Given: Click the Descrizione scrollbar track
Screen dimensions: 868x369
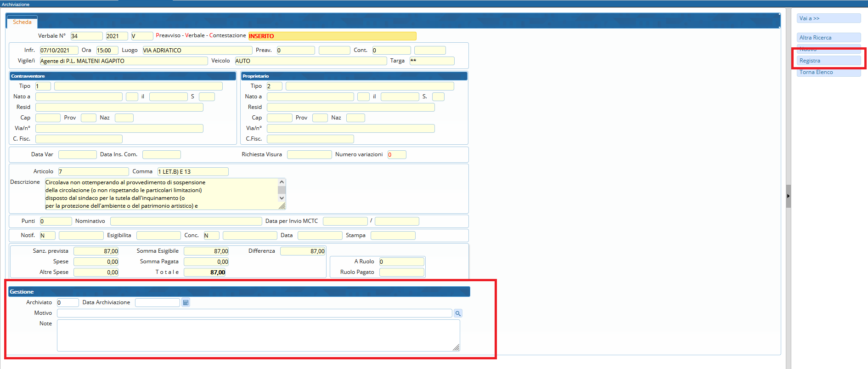Looking at the screenshot, I should click(282, 190).
